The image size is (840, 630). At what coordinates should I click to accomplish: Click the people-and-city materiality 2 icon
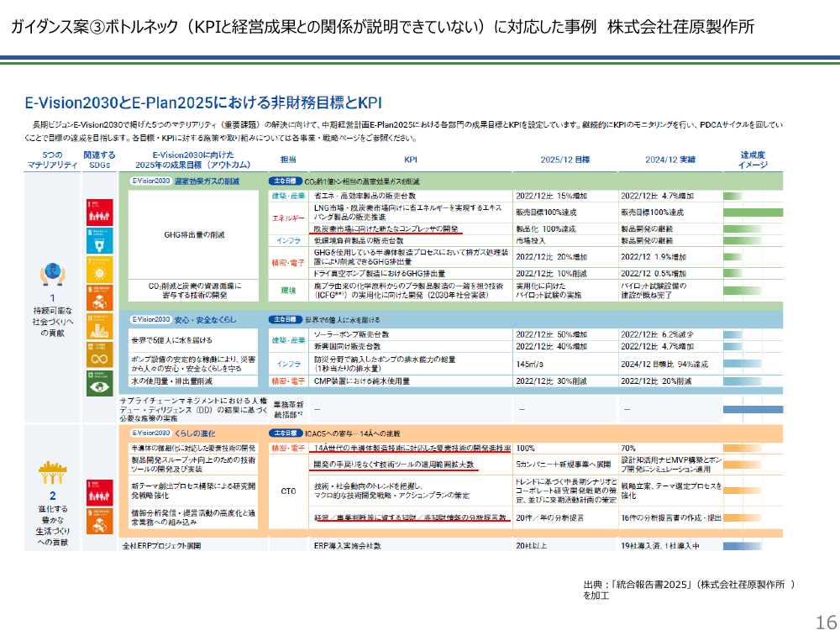tap(52, 472)
